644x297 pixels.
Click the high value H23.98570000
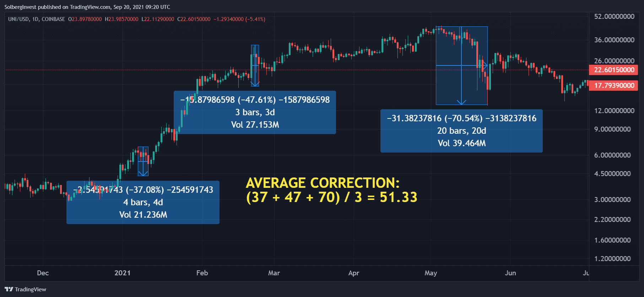click(x=121, y=19)
